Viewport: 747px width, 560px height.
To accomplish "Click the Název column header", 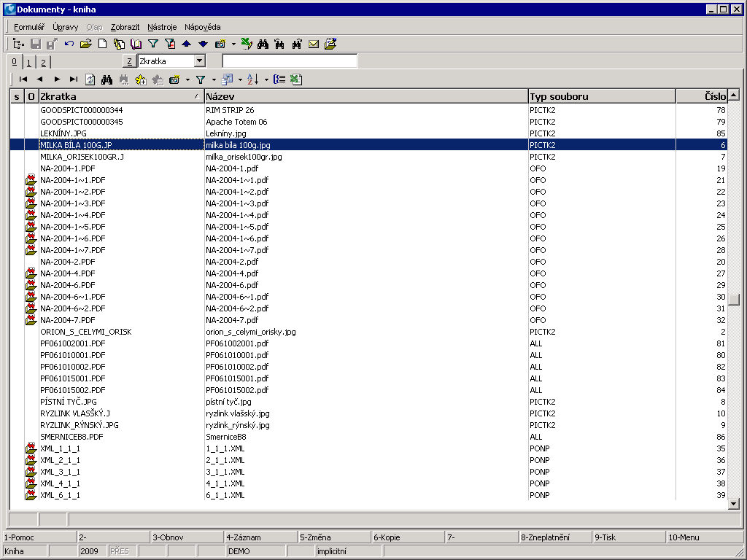I will click(x=365, y=96).
